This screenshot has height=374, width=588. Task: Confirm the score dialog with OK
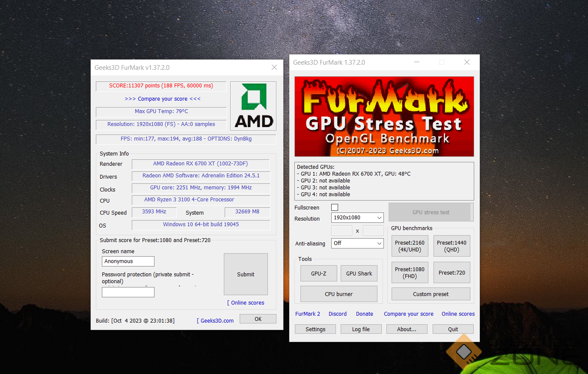258,319
